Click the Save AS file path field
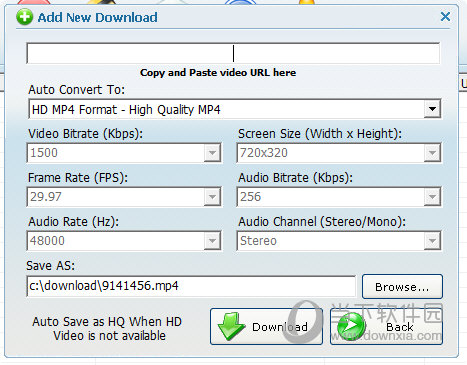Screen dimensions: 467x365 point(191,286)
